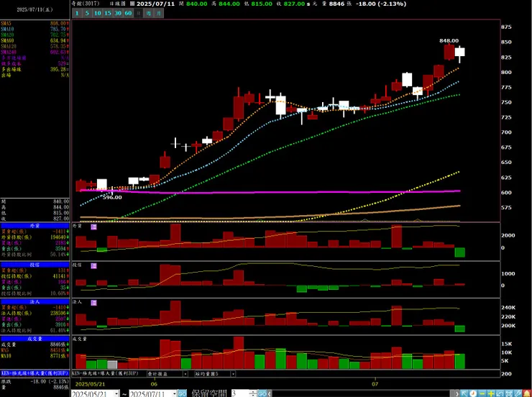Screen dimensions: 532x397
Task: Open settings icon in 法人 panel
Action: pyautogui.click(x=93, y=303)
